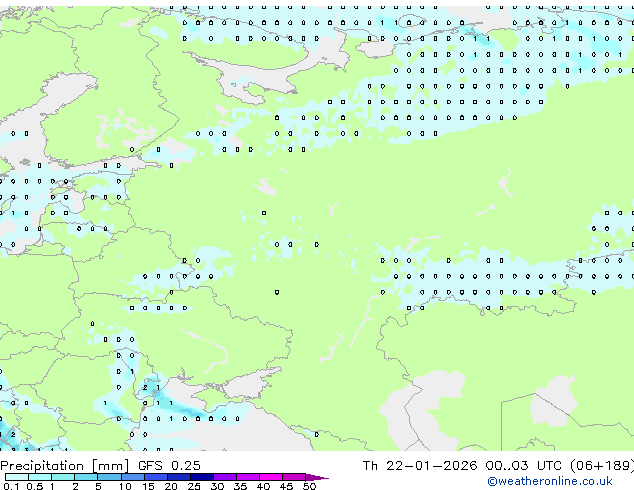Click the legend value label '30'

pyautogui.click(x=217, y=486)
